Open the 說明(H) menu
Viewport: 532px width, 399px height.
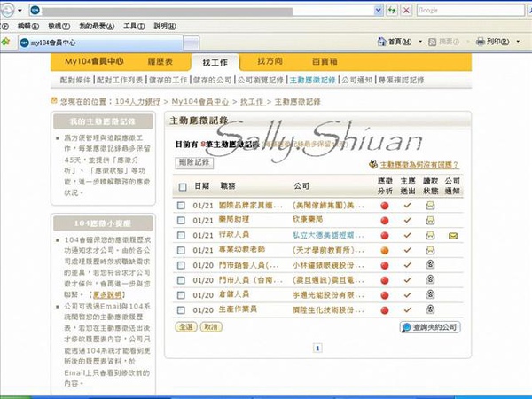[165, 26]
